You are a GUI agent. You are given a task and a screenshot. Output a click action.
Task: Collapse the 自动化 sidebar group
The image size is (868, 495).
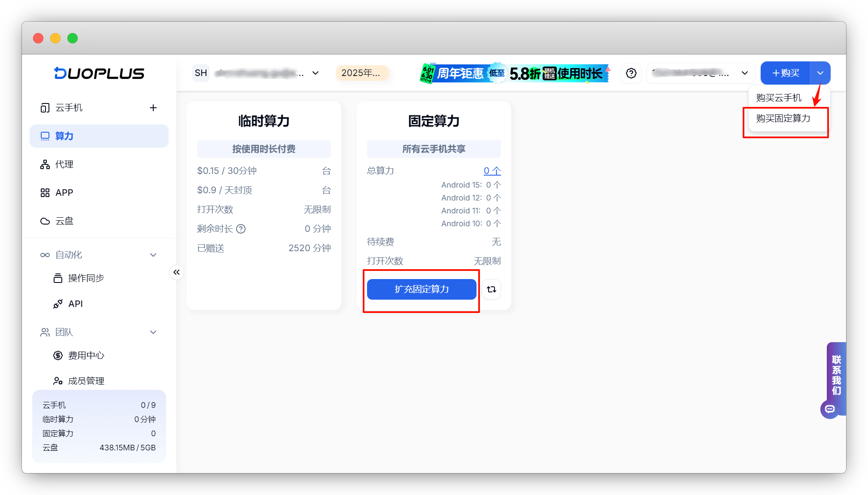coord(153,255)
